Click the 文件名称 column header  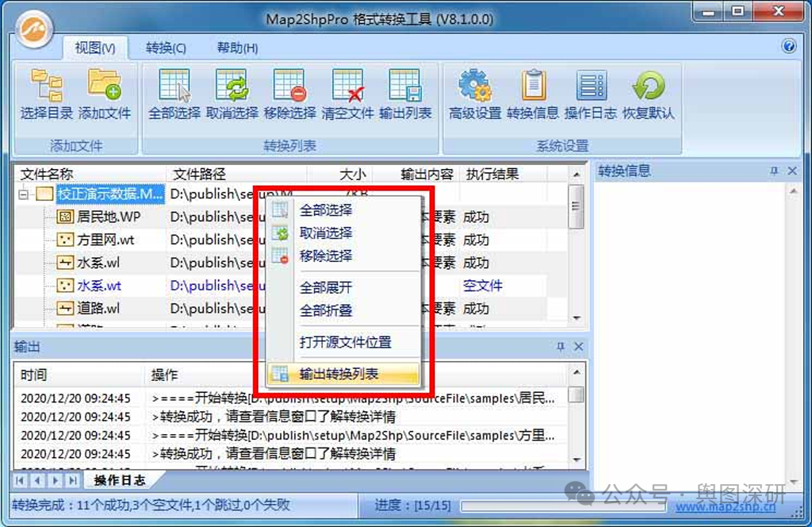point(90,174)
